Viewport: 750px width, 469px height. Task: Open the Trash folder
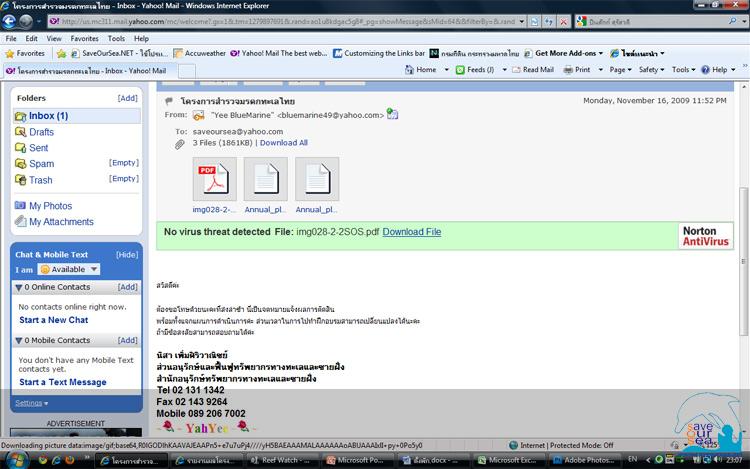tap(40, 180)
